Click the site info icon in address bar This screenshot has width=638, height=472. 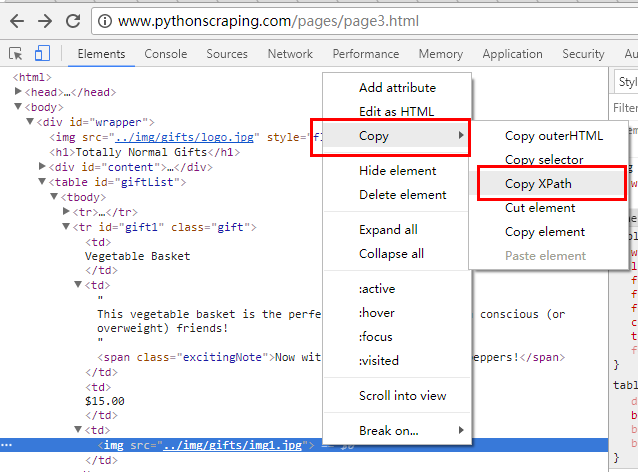pyautogui.click(x=105, y=21)
